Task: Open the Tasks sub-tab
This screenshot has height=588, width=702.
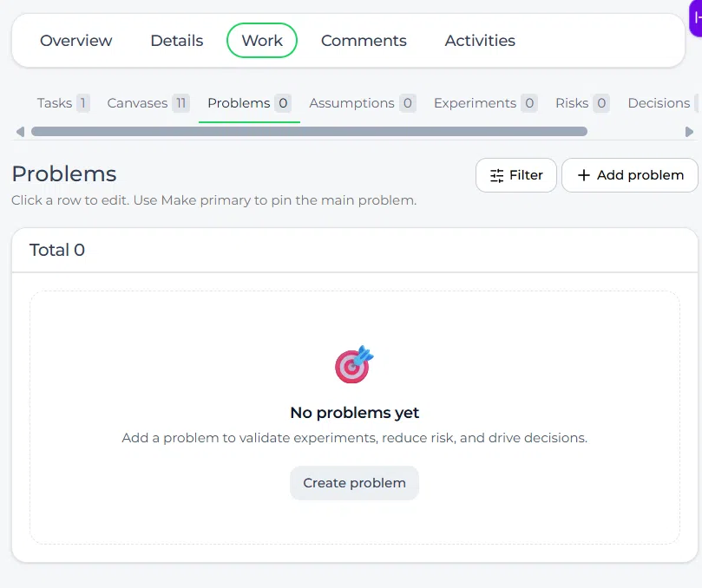Action: tap(63, 103)
